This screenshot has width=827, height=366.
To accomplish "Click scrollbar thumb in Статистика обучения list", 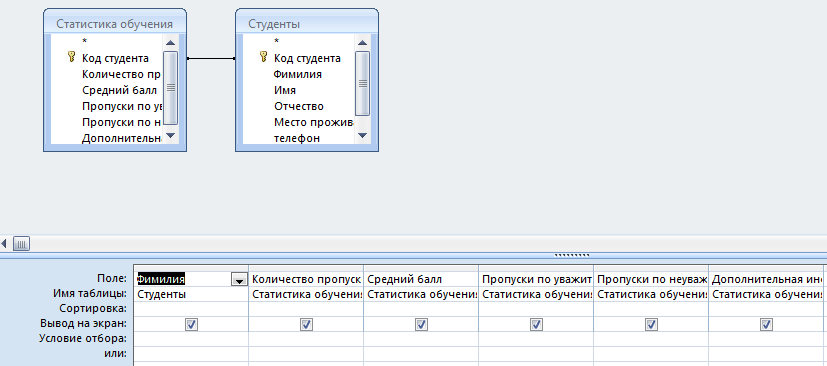I will pos(170,88).
